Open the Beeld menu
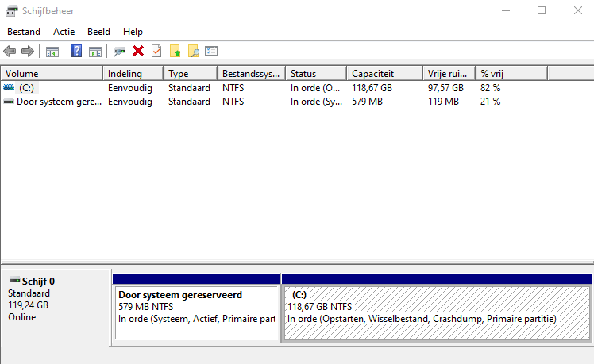Image resolution: width=594 pixels, height=364 pixels. 98,32
